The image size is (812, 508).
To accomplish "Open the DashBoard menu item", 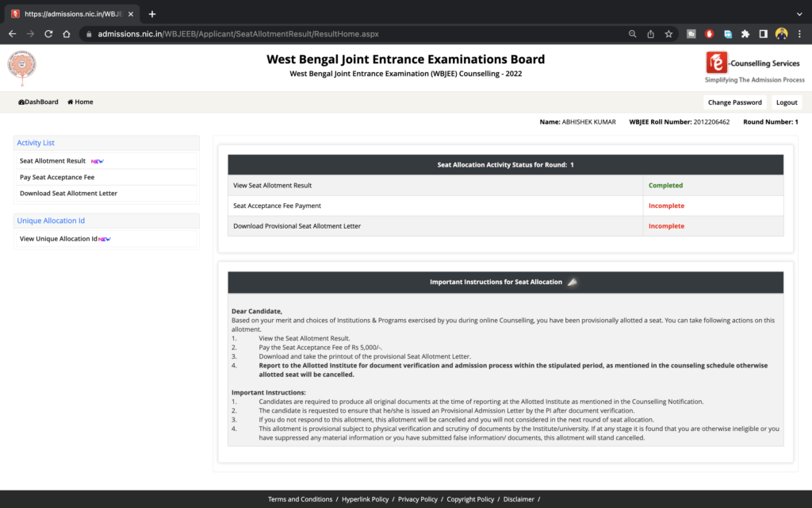I will (38, 102).
